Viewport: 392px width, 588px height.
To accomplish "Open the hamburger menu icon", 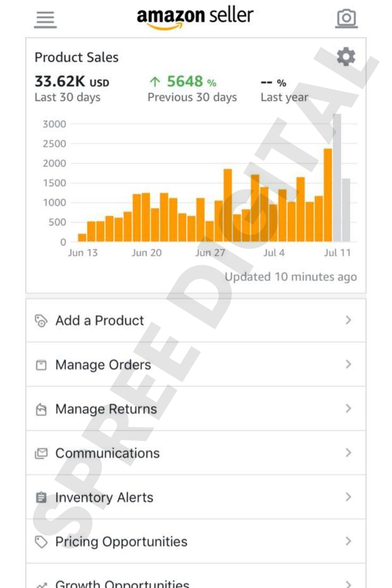I will pos(45,20).
